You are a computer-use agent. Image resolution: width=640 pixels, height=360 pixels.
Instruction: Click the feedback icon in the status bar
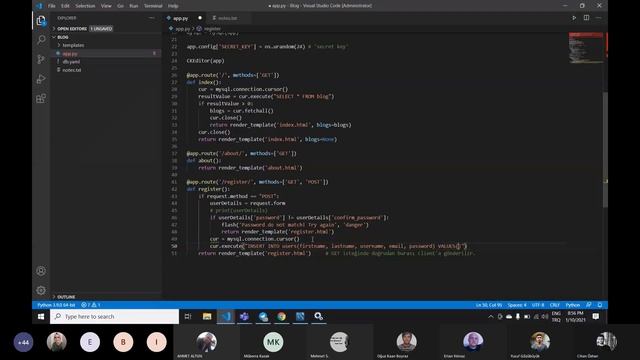click(589, 305)
